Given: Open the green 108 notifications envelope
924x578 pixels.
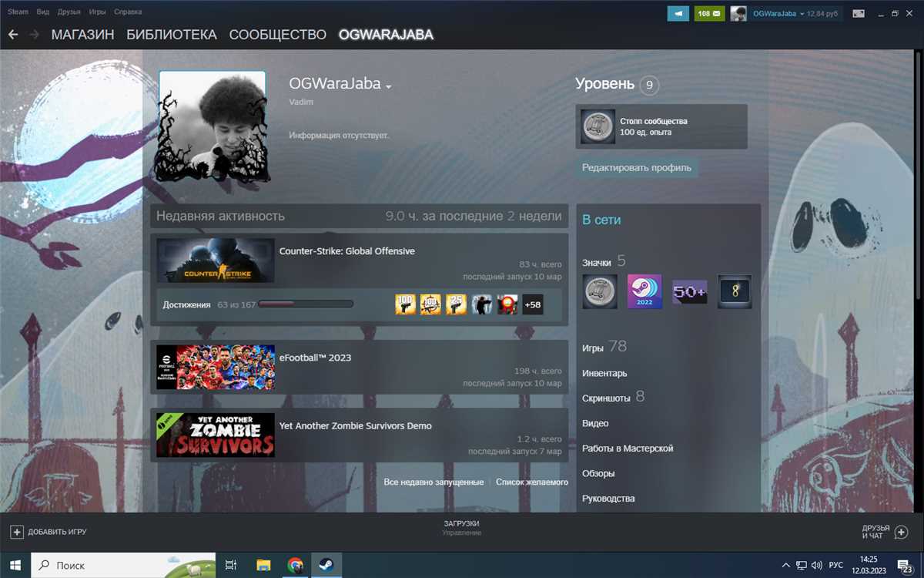Looking at the screenshot, I should click(x=709, y=14).
